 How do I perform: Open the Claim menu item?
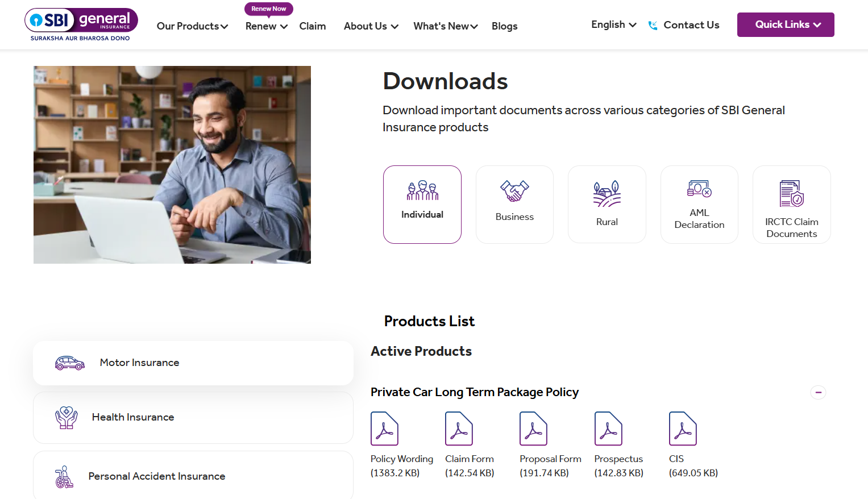(312, 26)
